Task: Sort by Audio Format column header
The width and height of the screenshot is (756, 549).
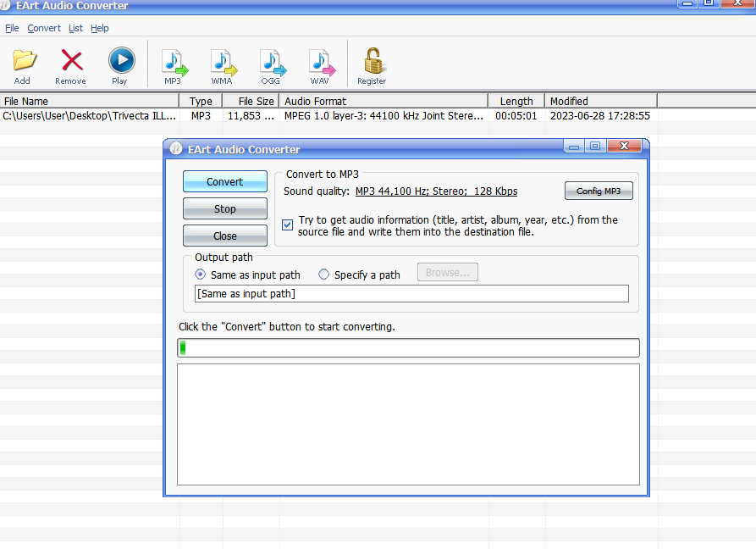Action: pos(384,101)
